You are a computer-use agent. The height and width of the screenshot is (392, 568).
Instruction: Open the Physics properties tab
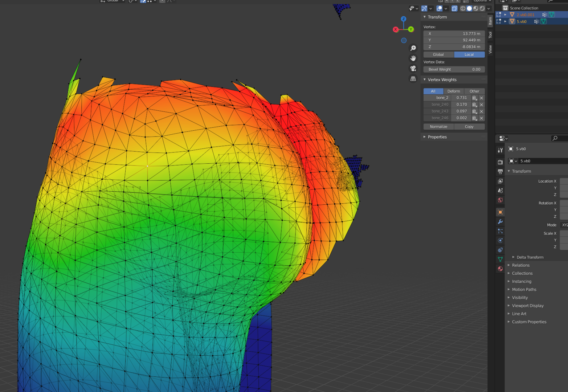[500, 240]
